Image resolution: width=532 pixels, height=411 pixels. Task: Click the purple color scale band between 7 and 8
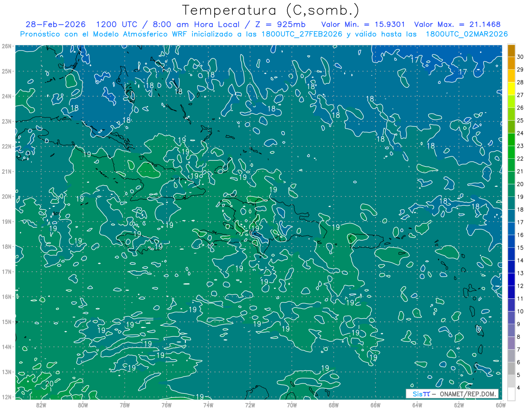coord(511,343)
